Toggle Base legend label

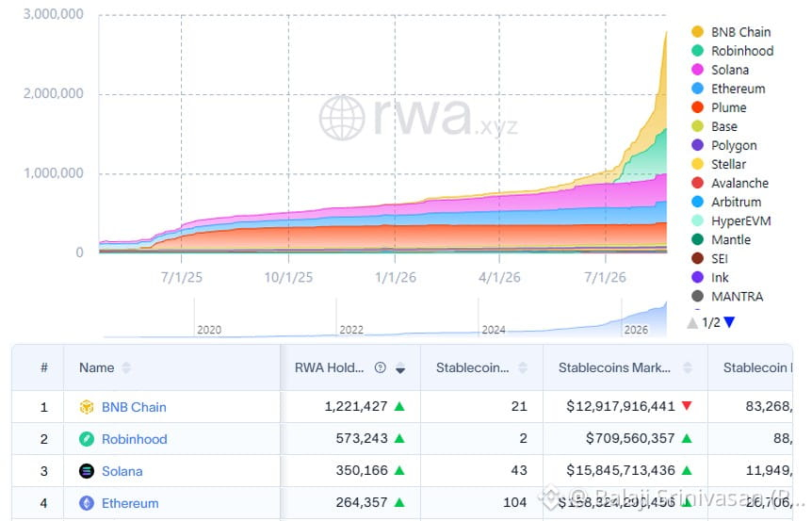click(724, 126)
